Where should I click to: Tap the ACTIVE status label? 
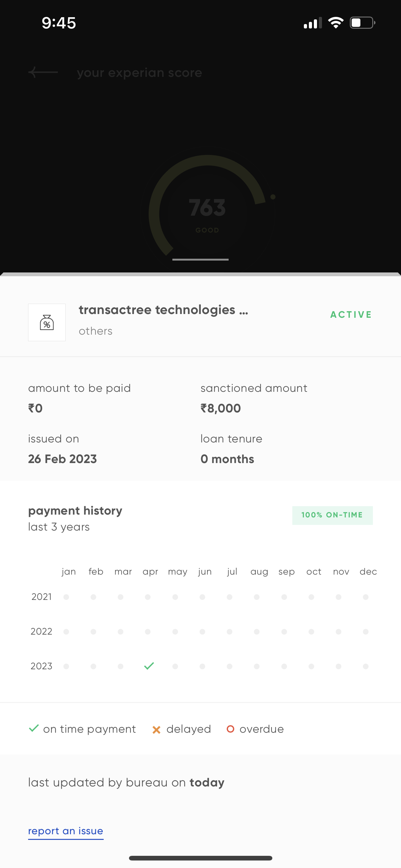pyautogui.click(x=351, y=315)
